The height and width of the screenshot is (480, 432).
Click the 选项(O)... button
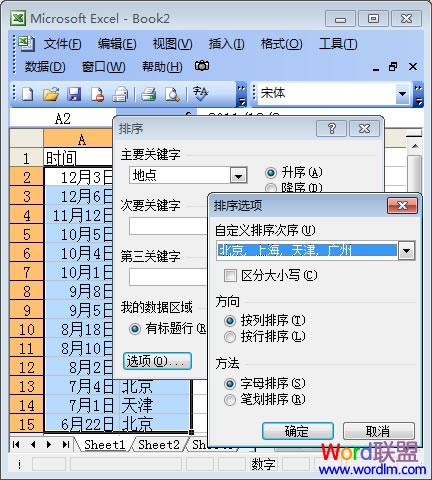point(157,361)
